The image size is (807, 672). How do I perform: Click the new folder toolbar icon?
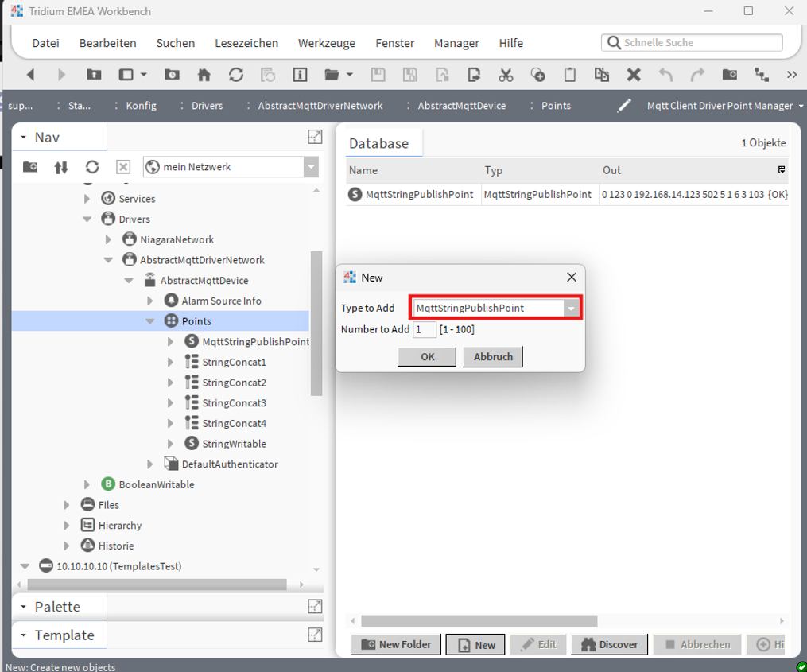[x=729, y=75]
